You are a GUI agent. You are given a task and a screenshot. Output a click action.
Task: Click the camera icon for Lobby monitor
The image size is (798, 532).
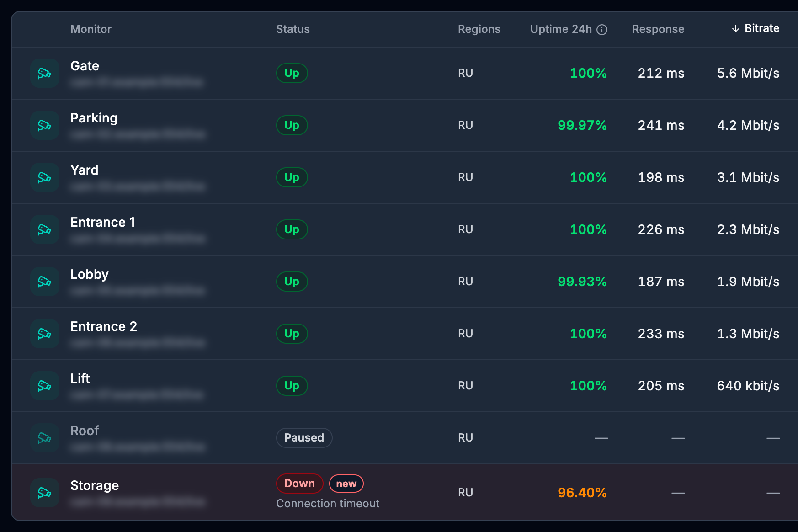coord(45,282)
